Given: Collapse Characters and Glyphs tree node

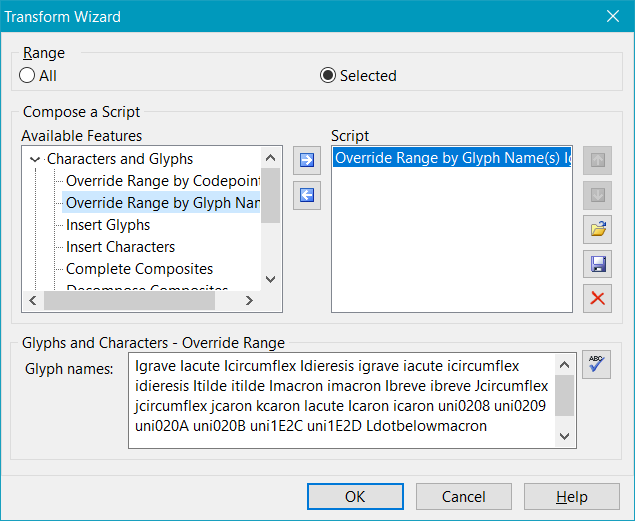Looking at the screenshot, I should (35, 159).
